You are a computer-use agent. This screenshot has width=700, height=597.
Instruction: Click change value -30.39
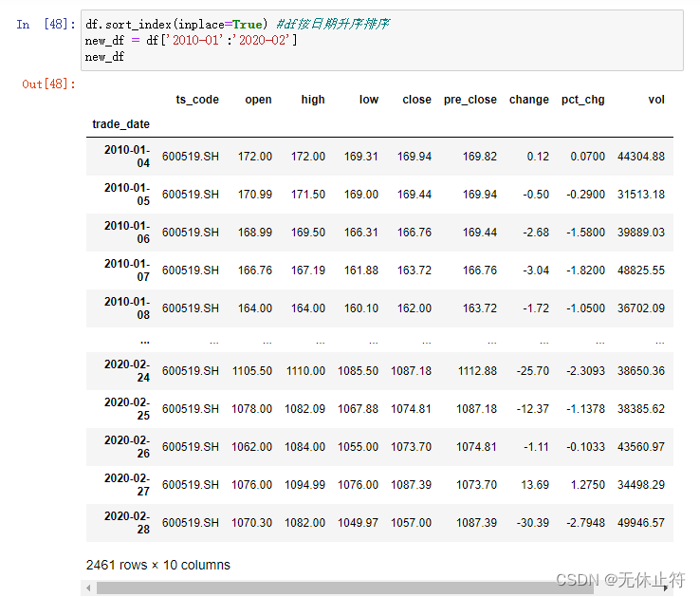[533, 523]
